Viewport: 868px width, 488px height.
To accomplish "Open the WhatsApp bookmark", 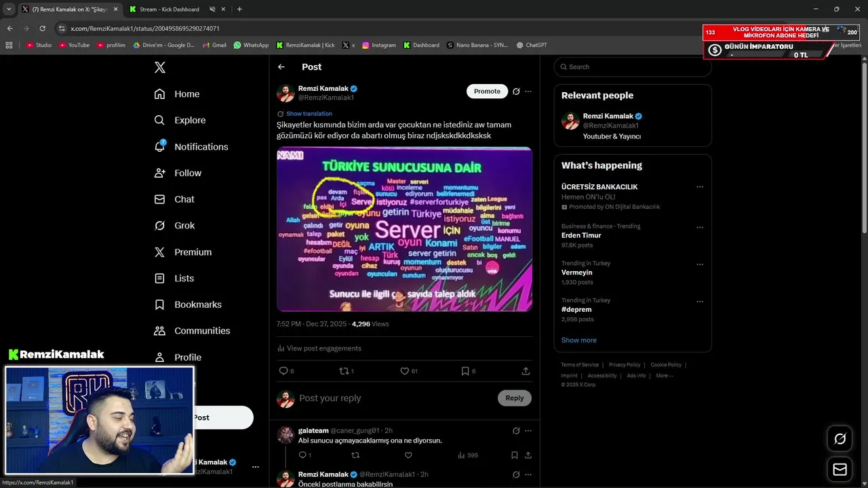I will coord(251,45).
